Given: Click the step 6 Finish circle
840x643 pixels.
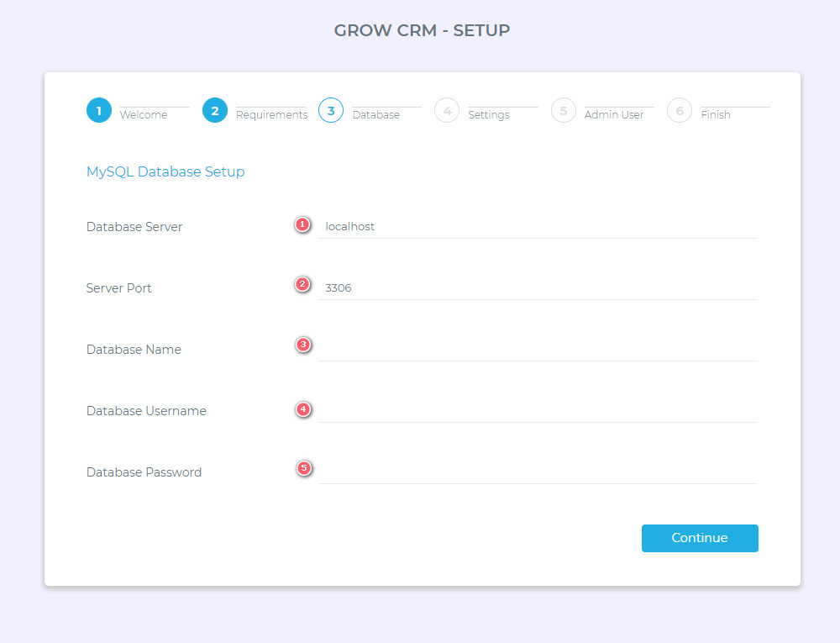Looking at the screenshot, I should pyautogui.click(x=680, y=110).
